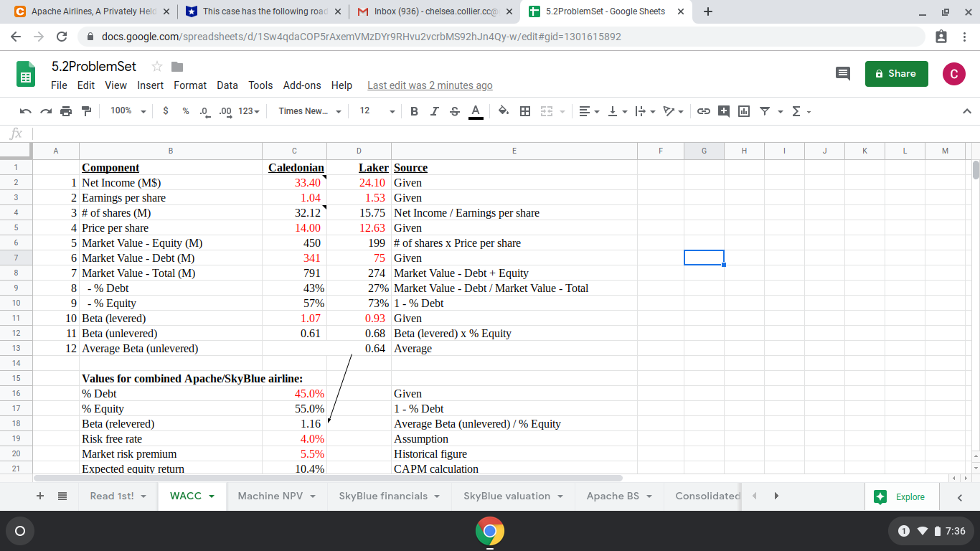Add a new sheet
Image resolution: width=980 pixels, height=551 pixels.
[40, 496]
